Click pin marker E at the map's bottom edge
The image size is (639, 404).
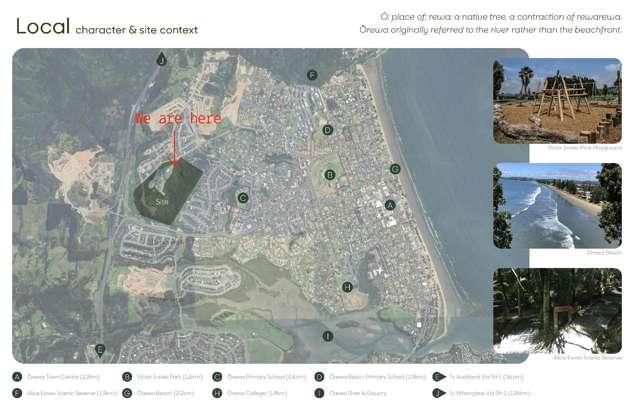point(99,349)
